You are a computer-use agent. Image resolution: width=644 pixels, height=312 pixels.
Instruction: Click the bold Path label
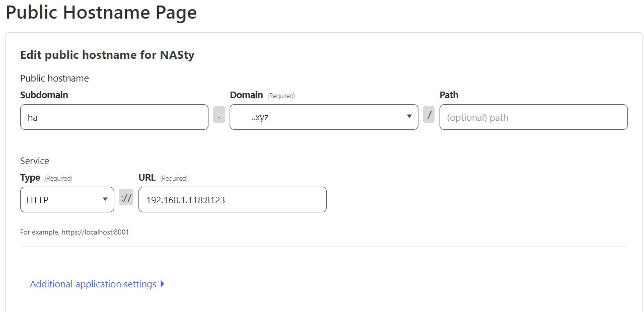click(449, 95)
